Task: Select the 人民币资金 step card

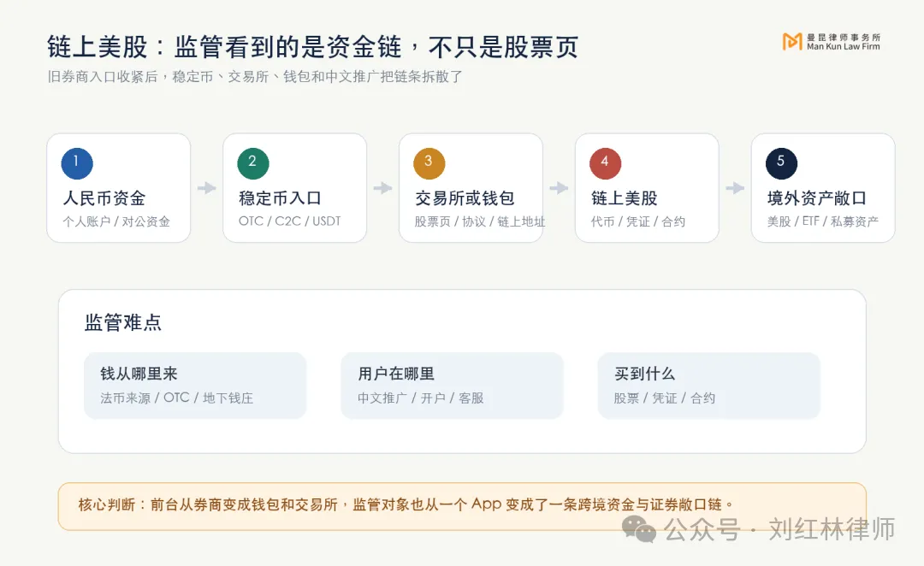Action: pyautogui.click(x=118, y=188)
